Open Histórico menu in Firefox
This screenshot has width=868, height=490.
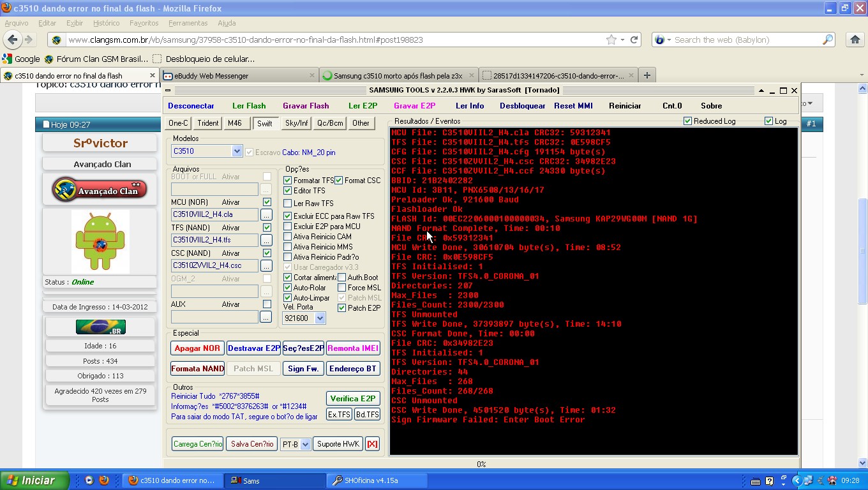point(106,23)
